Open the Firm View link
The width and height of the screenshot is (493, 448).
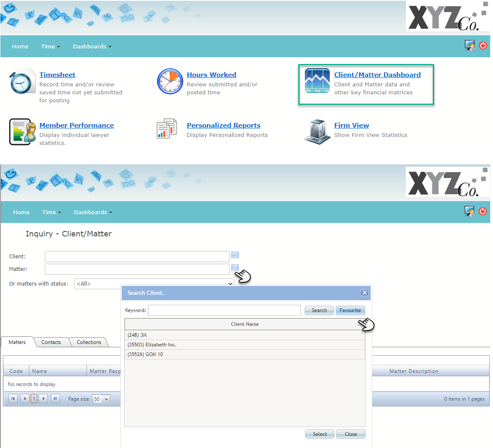point(351,125)
